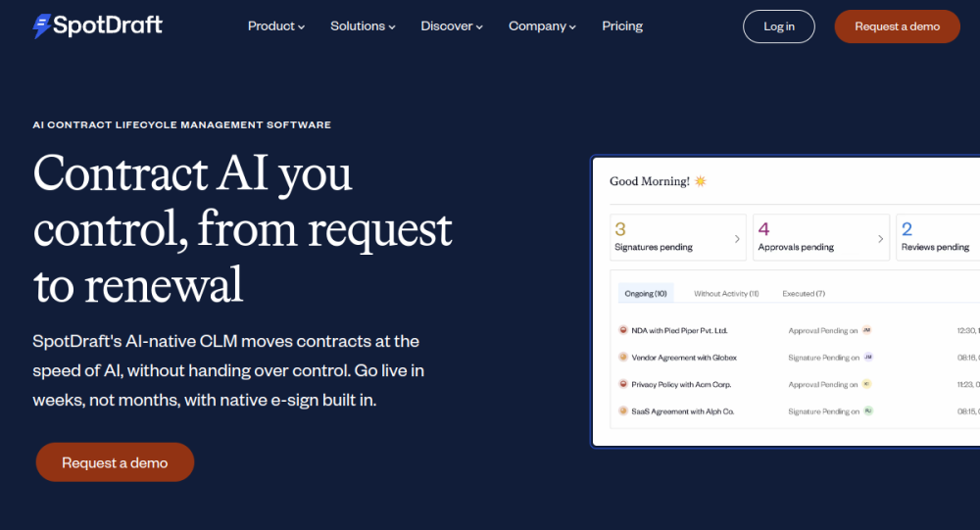The height and width of the screenshot is (530, 980).
Task: Click Signature Pending on in Vendor Agreement row
Action: [824, 358]
